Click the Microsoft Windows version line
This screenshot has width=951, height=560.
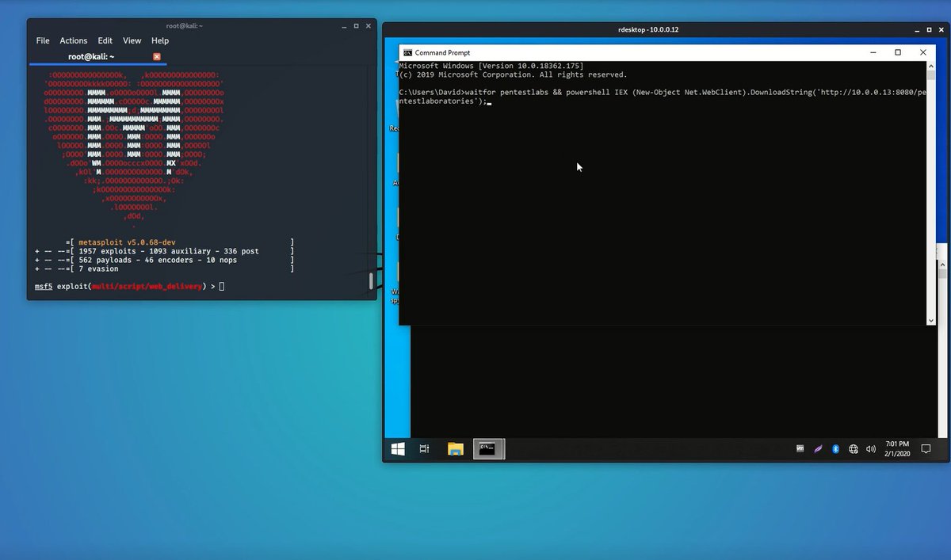[491, 66]
